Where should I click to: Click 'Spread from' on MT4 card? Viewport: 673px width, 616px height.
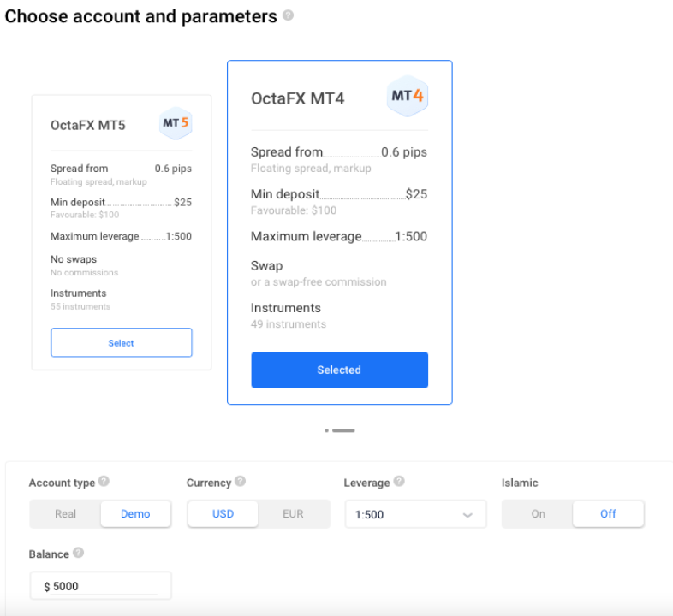pos(287,151)
